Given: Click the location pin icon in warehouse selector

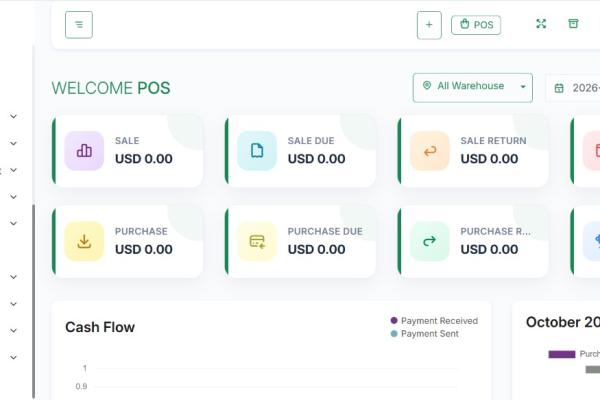Looking at the screenshot, I should [427, 85].
